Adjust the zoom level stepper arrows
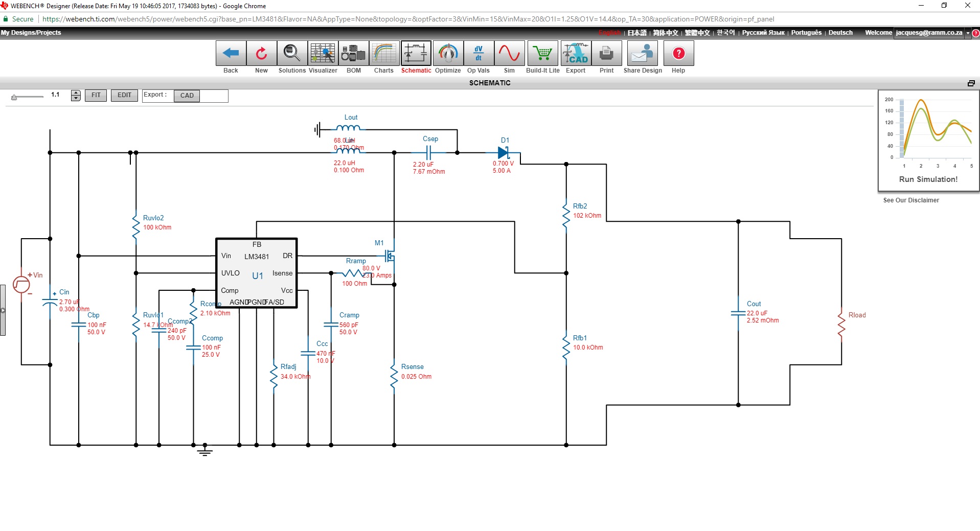This screenshot has width=980, height=531. click(76, 96)
